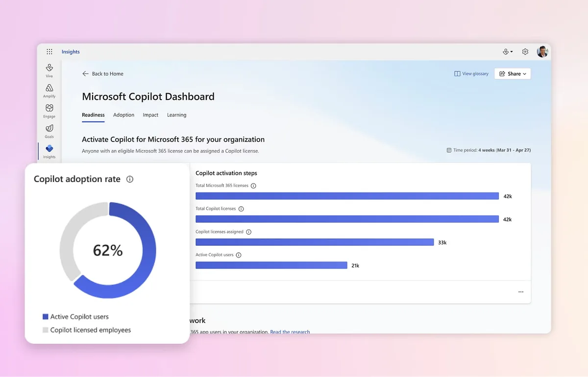
Task: Open the user profile picture
Action: [542, 52]
